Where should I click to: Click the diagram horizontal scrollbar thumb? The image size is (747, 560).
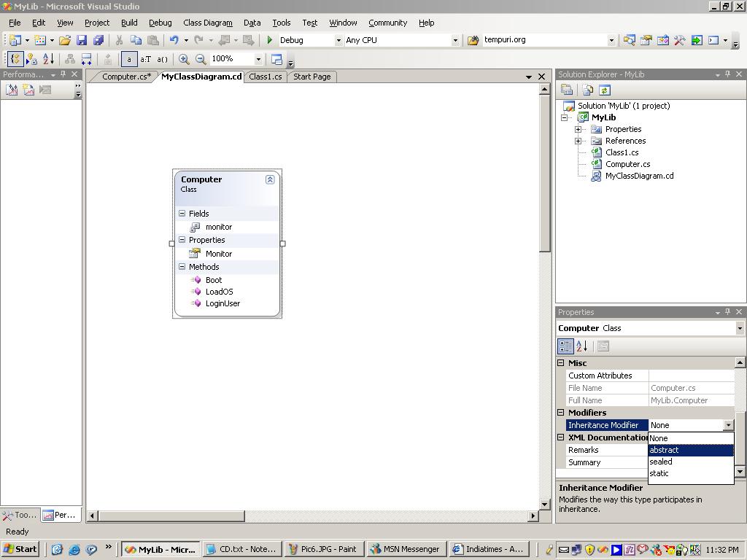click(x=171, y=516)
